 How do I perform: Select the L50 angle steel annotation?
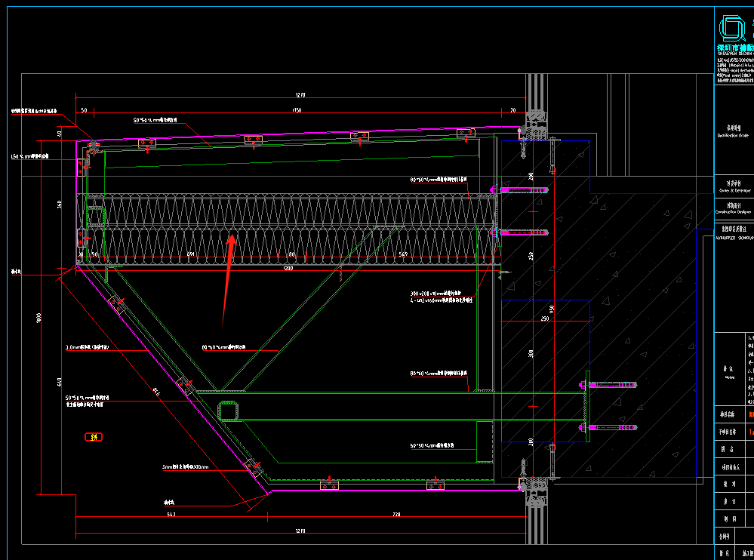point(30,156)
